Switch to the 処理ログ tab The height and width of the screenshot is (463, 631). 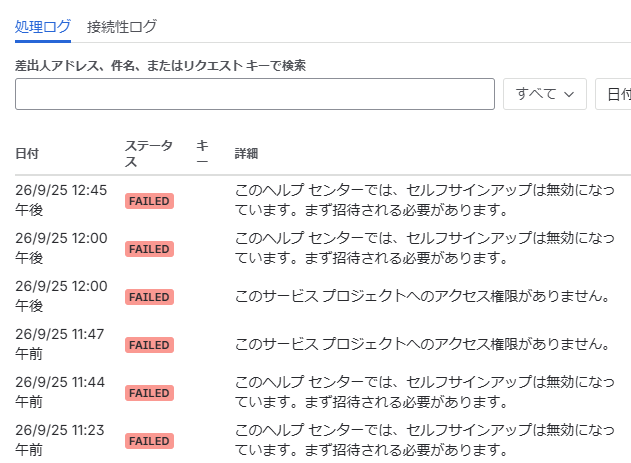point(42,27)
